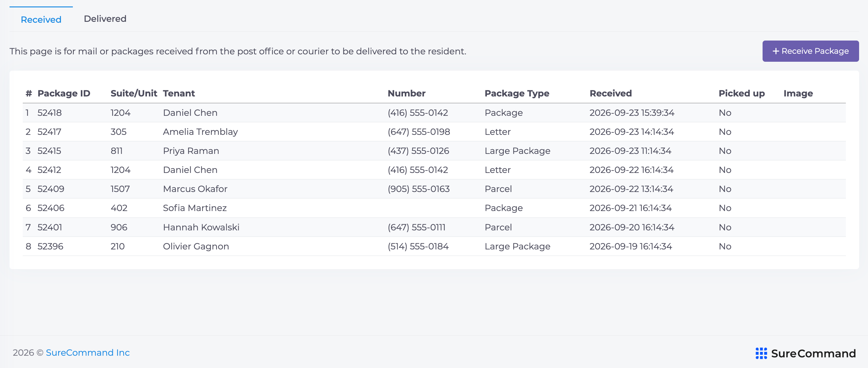The image size is (868, 368).
Task: Click tenant Hannah Kowalski
Action: 201,227
